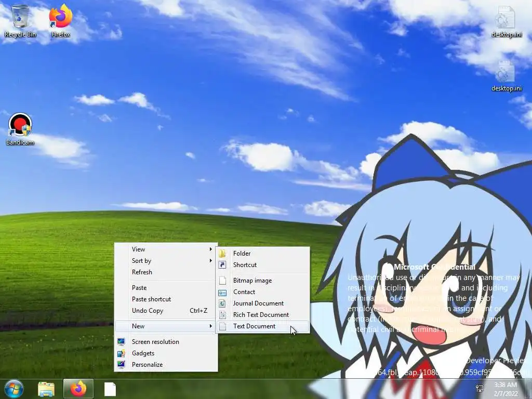Open Screen resolution settings
Image resolution: width=532 pixels, height=399 pixels.
(166, 342)
